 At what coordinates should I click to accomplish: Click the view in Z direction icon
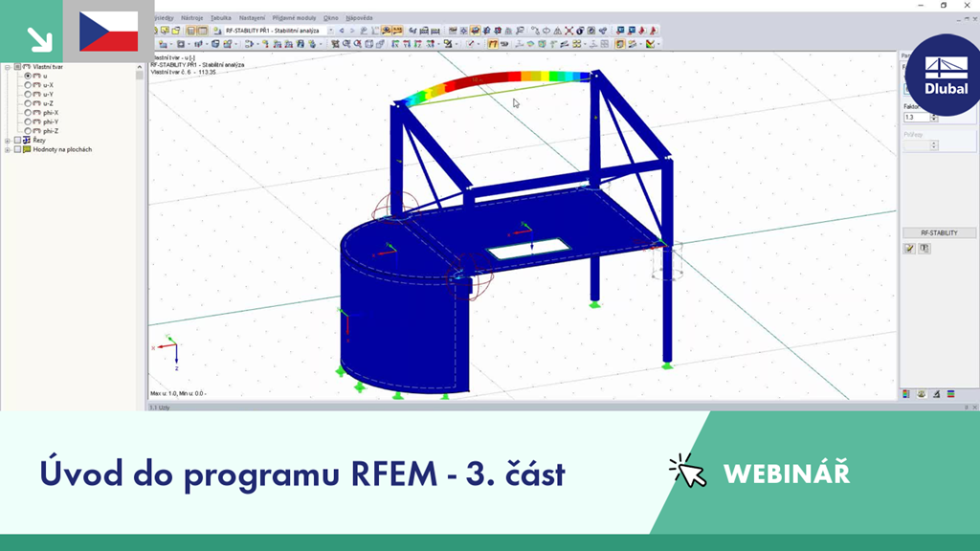[418, 44]
